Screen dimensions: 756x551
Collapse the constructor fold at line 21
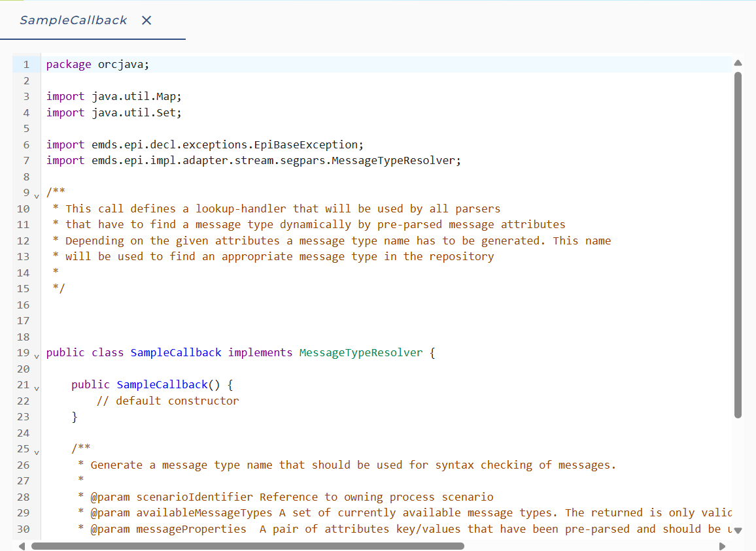37,388
